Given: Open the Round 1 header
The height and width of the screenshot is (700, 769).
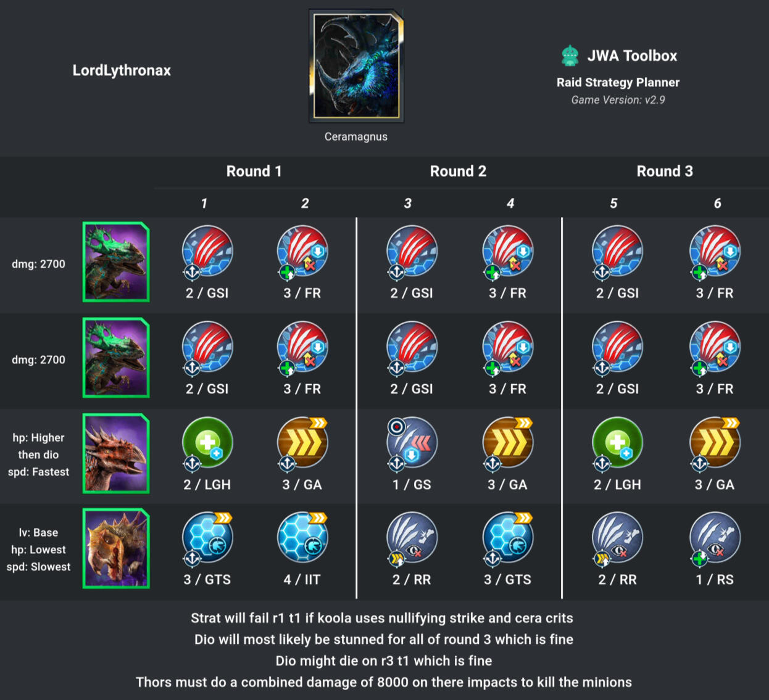Looking at the screenshot, I should click(x=254, y=171).
